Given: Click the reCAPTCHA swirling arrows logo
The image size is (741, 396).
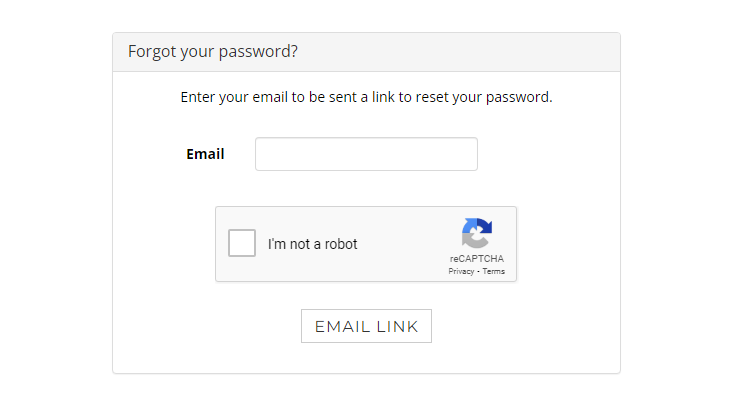Looking at the screenshot, I should 477,233.
